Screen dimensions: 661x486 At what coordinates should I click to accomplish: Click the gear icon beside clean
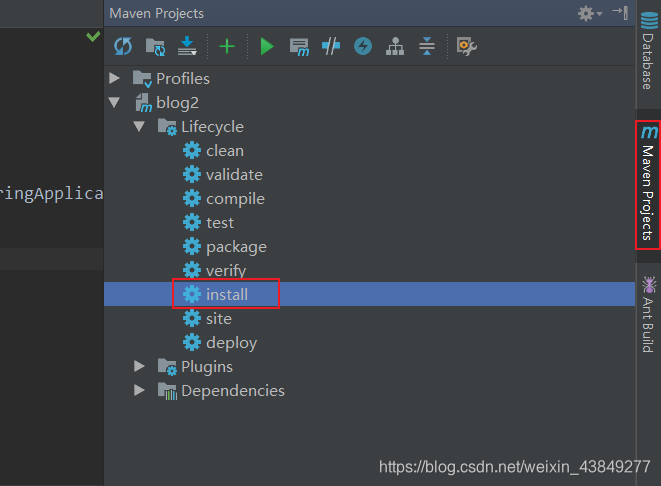(192, 150)
